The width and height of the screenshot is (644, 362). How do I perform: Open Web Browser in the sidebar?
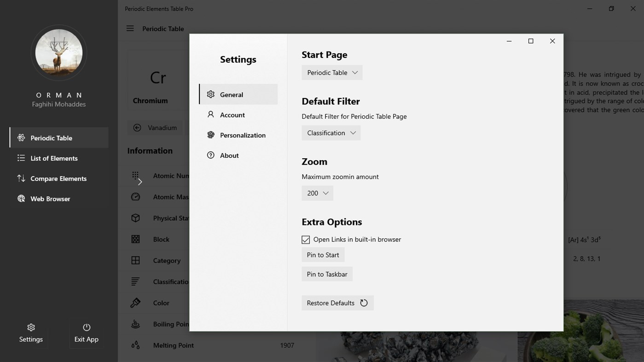(x=59, y=199)
